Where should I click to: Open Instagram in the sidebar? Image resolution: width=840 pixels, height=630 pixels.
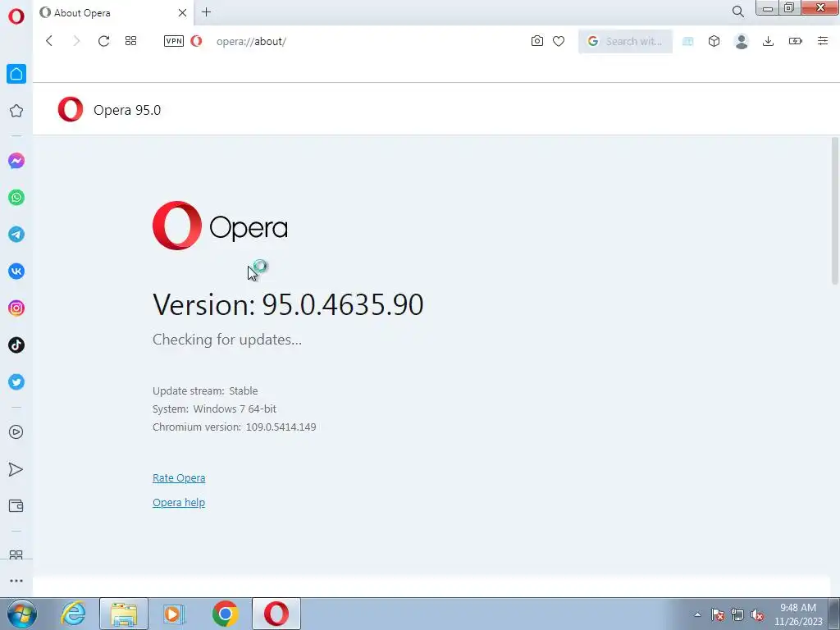point(16,308)
